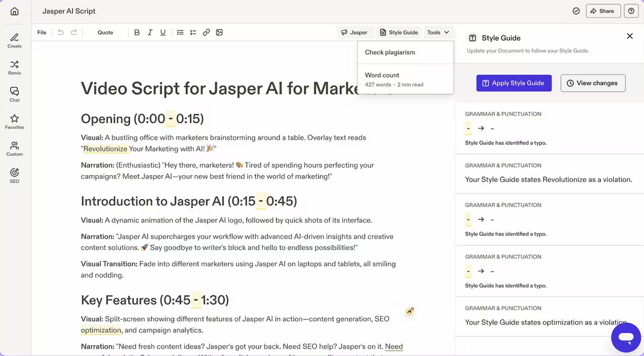This screenshot has width=644, height=356.
Task: Click the help icon near Share
Action: 631,10
